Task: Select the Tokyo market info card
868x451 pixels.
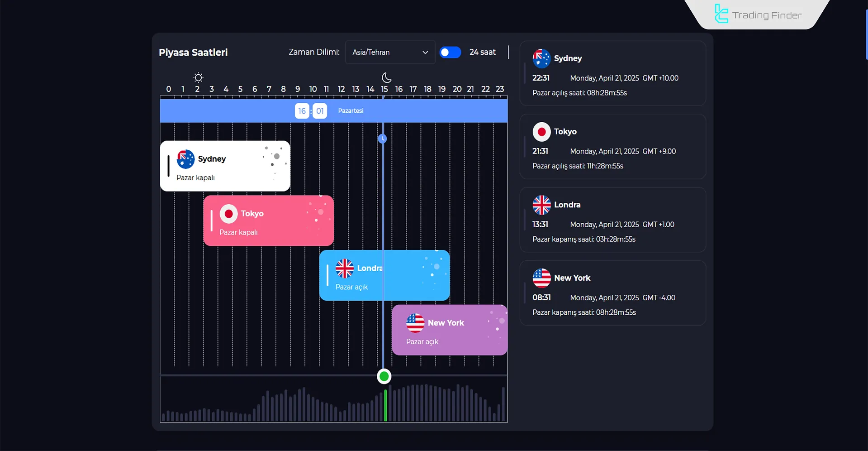Action: [612, 147]
